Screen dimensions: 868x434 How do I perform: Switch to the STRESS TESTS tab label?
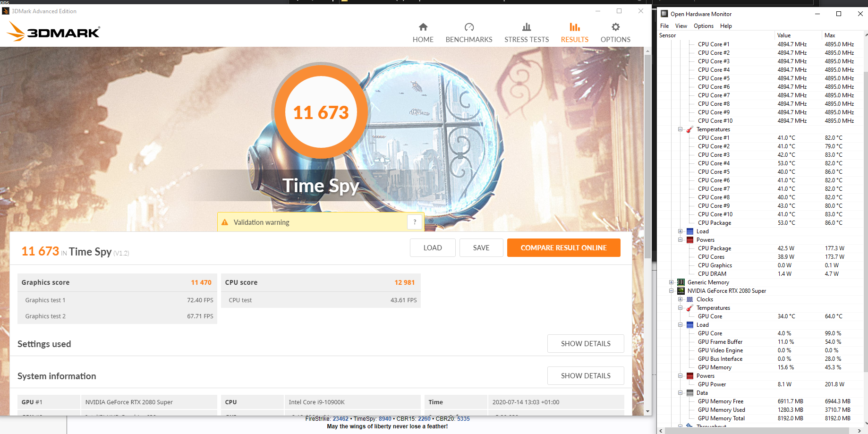[527, 40]
